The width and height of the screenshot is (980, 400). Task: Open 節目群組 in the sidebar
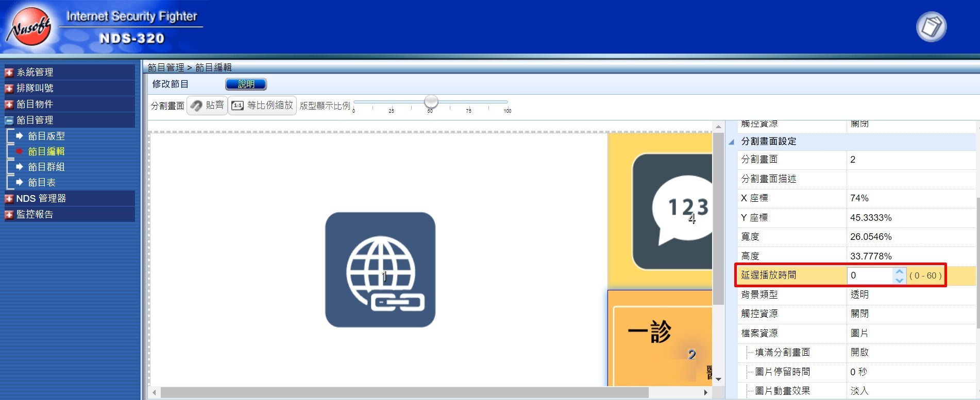click(x=46, y=167)
